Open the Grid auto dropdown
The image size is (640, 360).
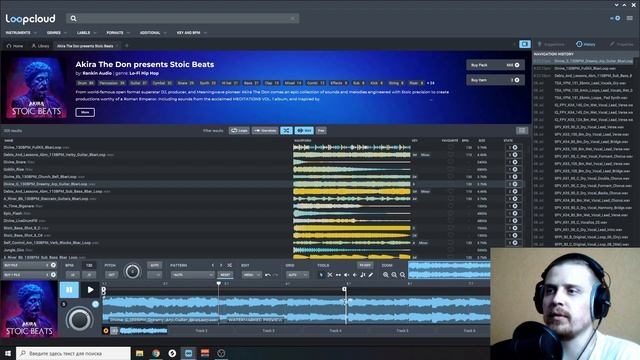298,275
